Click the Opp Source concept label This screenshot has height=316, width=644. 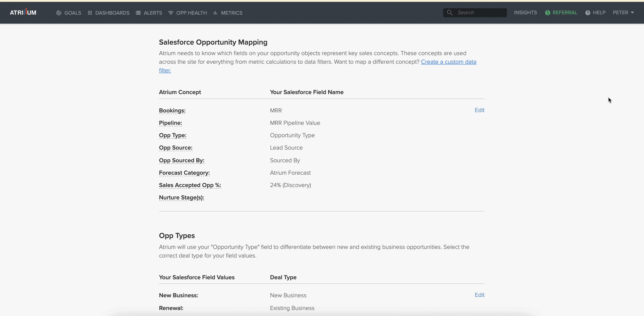click(x=176, y=148)
